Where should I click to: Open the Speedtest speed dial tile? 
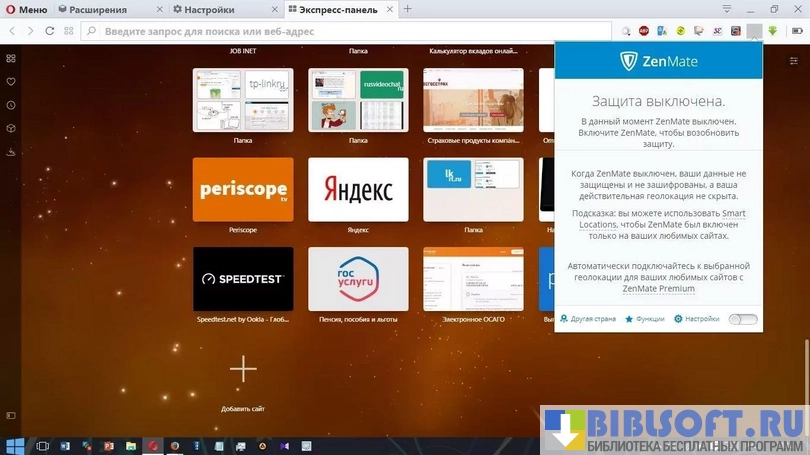(243, 279)
